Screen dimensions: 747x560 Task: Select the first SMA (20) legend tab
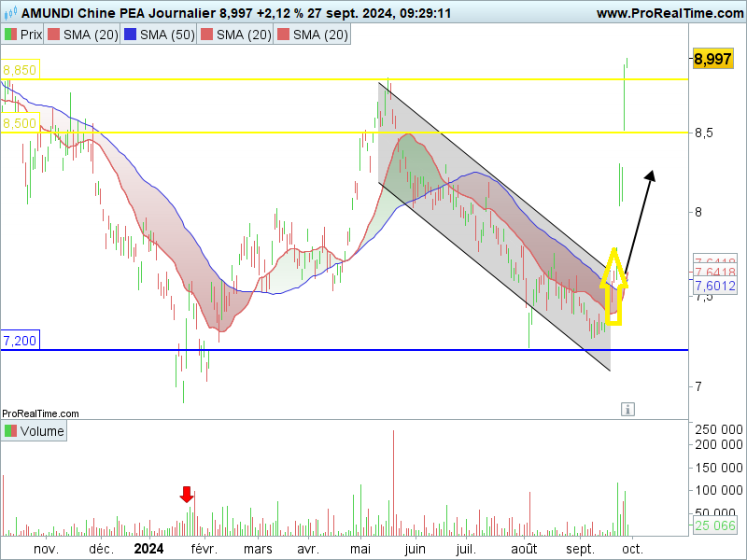(82, 35)
